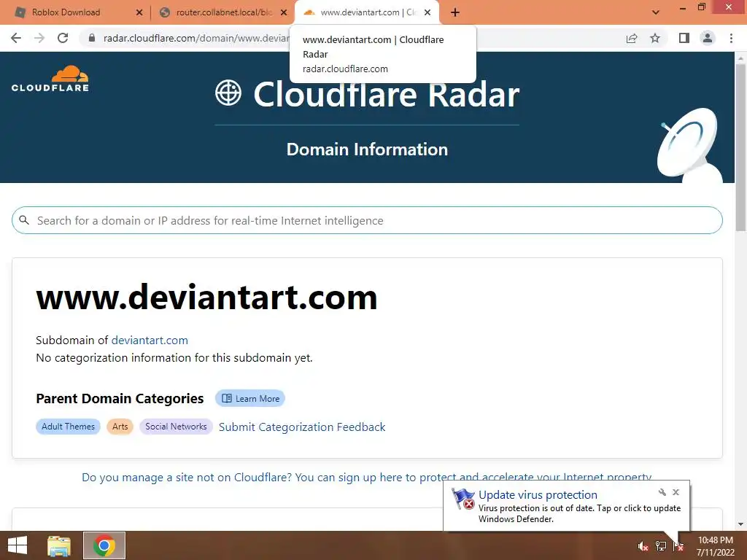Image resolution: width=747 pixels, height=560 pixels.
Task: Click the radar satellite dish illustration
Action: click(x=690, y=145)
